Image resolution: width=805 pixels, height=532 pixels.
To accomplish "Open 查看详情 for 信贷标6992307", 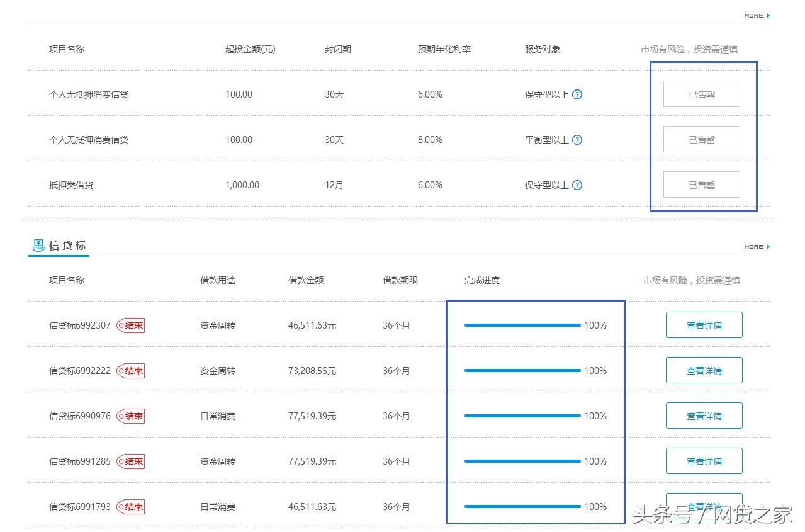I will click(x=704, y=325).
